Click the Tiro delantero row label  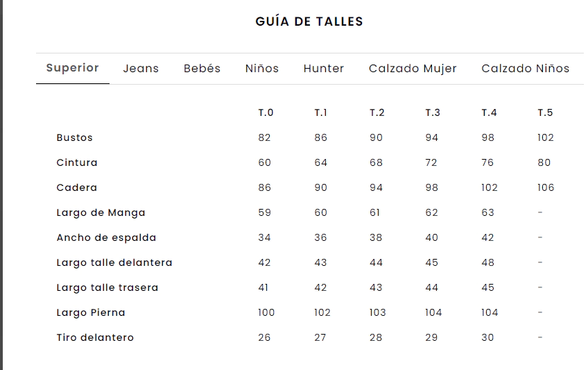tap(95, 338)
